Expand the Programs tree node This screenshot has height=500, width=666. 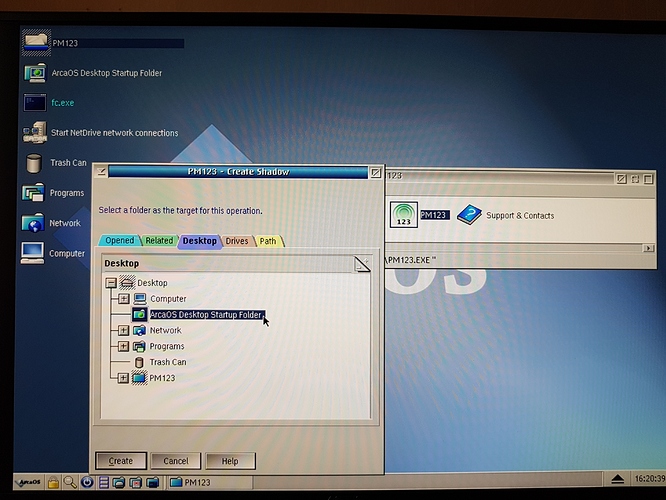coord(124,346)
